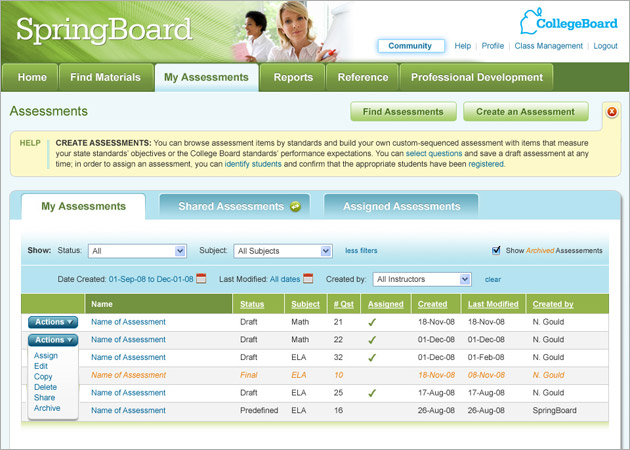Choose Assign from the Actions menu
Screen dimensions: 630x450
pyautogui.click(x=46, y=356)
